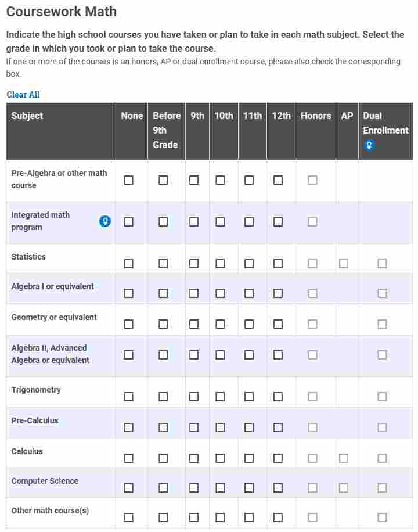Tick 11th grade for Algebra II row
Viewport: 418px width, 532px height.
click(249, 355)
